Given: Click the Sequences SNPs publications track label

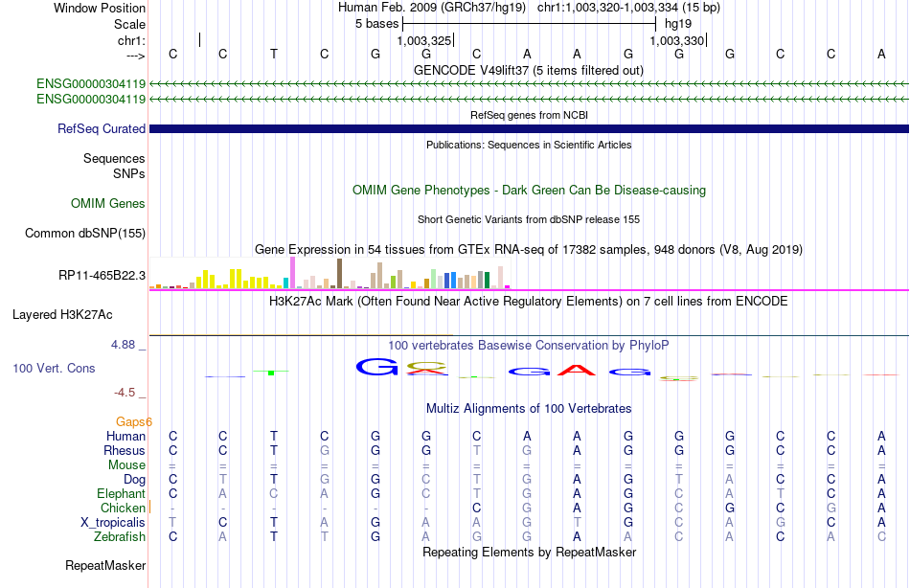Looking at the screenshot, I should pos(114,166).
